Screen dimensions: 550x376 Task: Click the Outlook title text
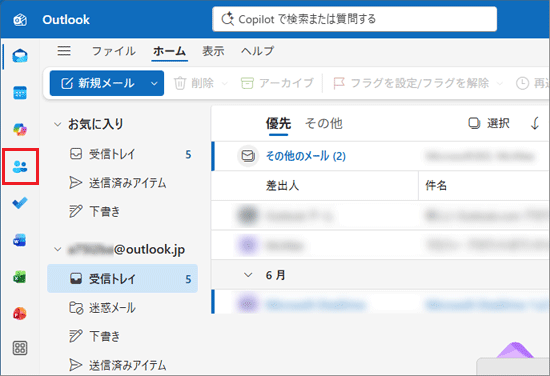point(66,20)
